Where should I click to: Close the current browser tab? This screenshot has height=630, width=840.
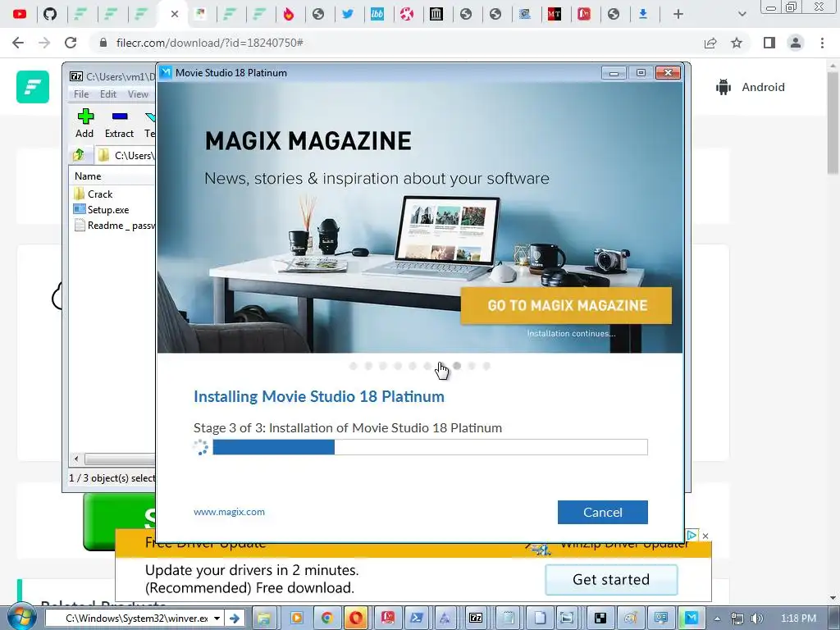[x=174, y=14]
